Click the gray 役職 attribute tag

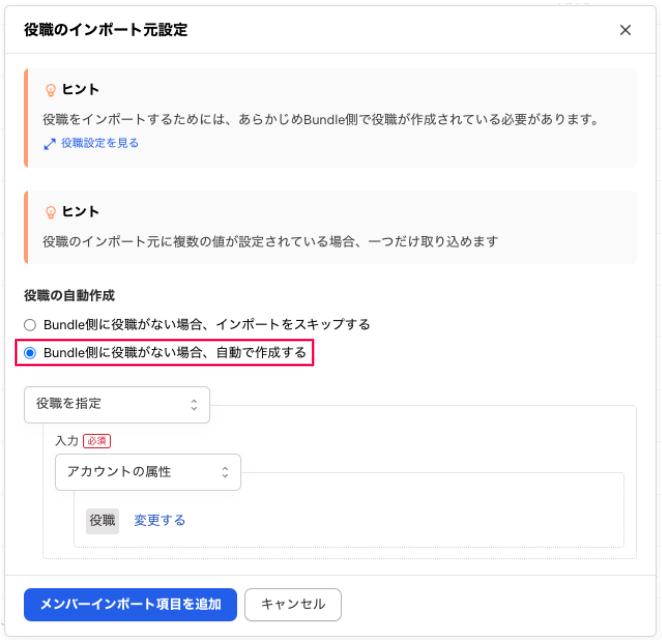pyautogui.click(x=102, y=520)
